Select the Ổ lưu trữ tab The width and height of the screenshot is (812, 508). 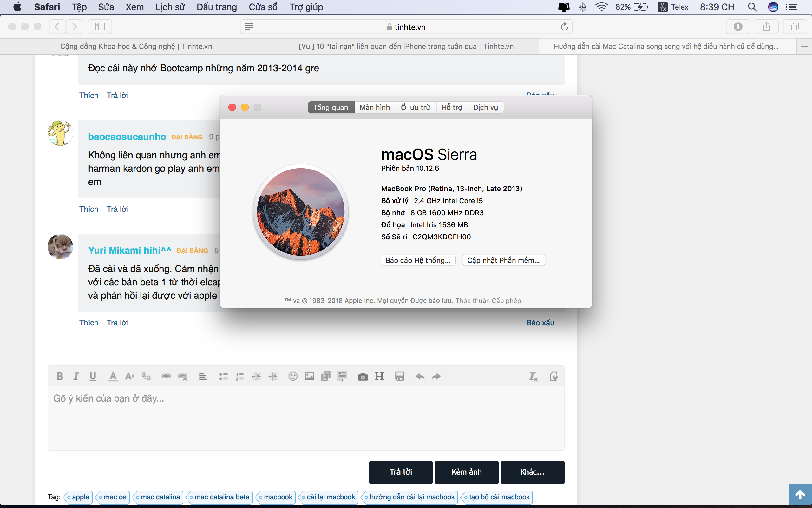[416, 107]
